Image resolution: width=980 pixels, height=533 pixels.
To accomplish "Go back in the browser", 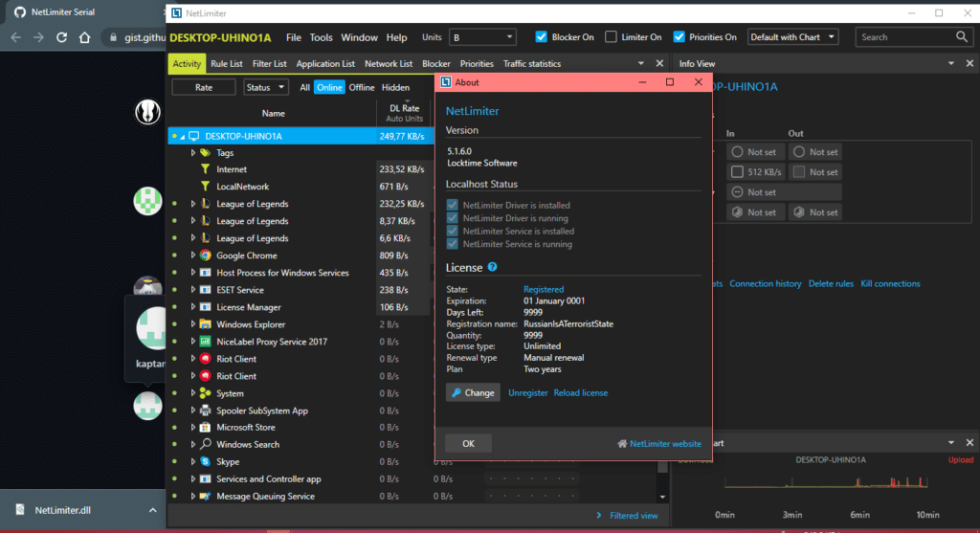I will pyautogui.click(x=15, y=37).
